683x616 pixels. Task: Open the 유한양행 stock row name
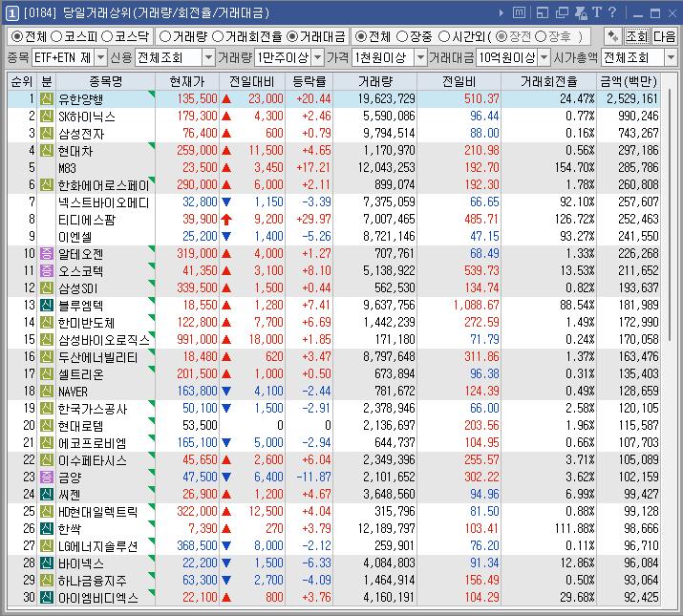pyautogui.click(x=81, y=99)
